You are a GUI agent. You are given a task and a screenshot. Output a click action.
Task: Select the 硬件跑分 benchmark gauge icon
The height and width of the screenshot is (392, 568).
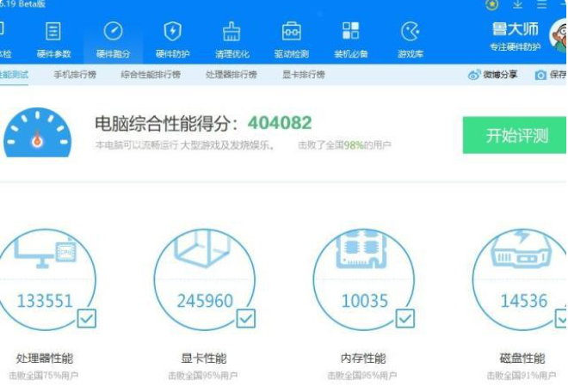click(x=113, y=34)
